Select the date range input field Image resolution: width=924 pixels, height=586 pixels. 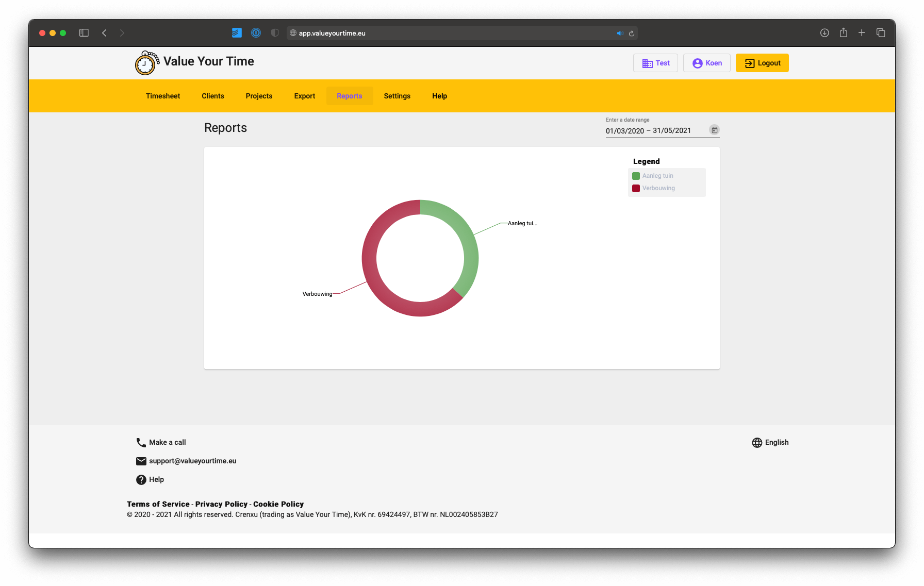pos(648,131)
